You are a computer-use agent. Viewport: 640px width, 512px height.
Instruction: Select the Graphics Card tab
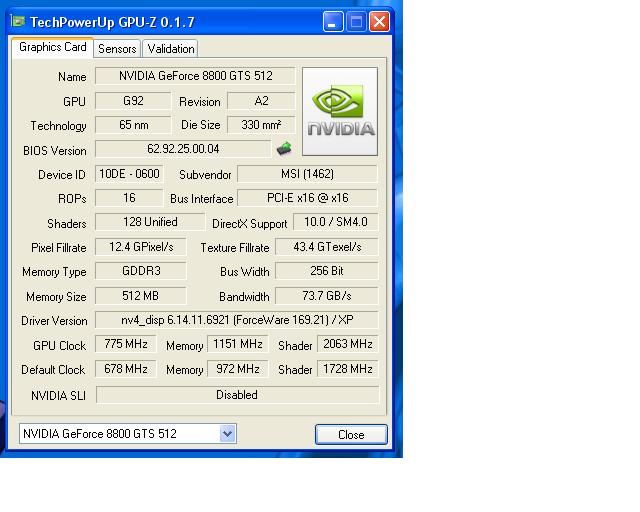53,47
